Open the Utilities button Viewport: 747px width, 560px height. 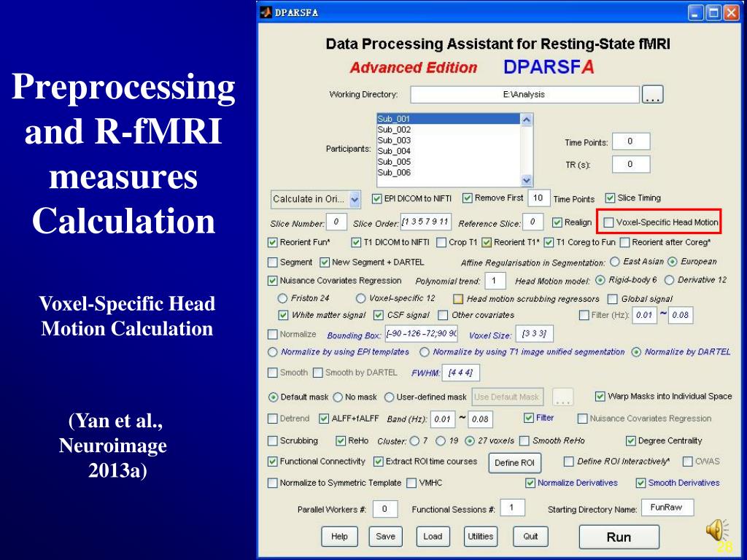480,537
